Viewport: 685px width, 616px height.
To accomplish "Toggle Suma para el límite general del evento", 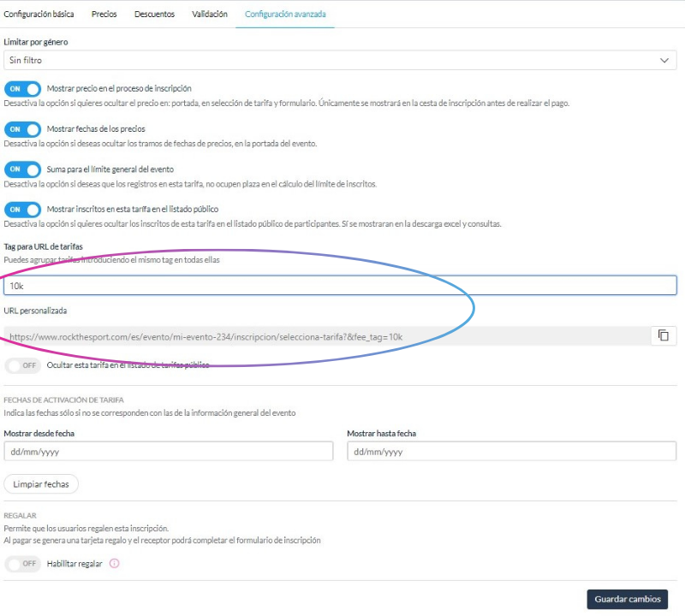I will click(23, 169).
